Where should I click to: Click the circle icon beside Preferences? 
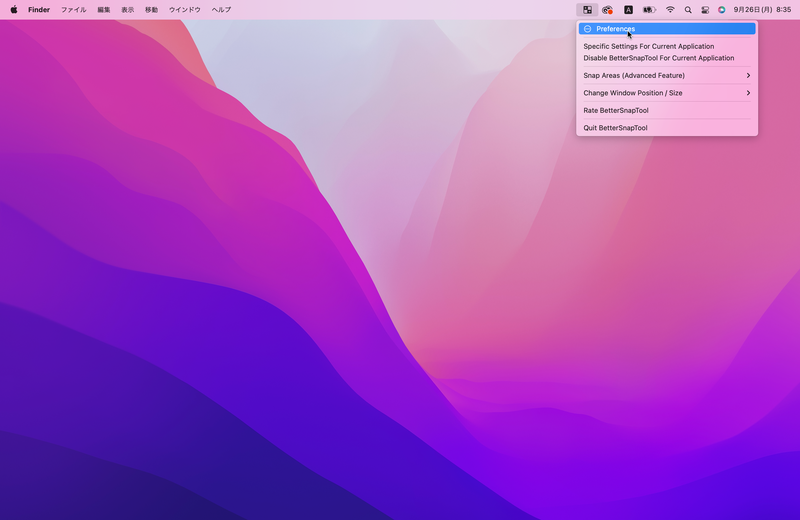tap(587, 29)
